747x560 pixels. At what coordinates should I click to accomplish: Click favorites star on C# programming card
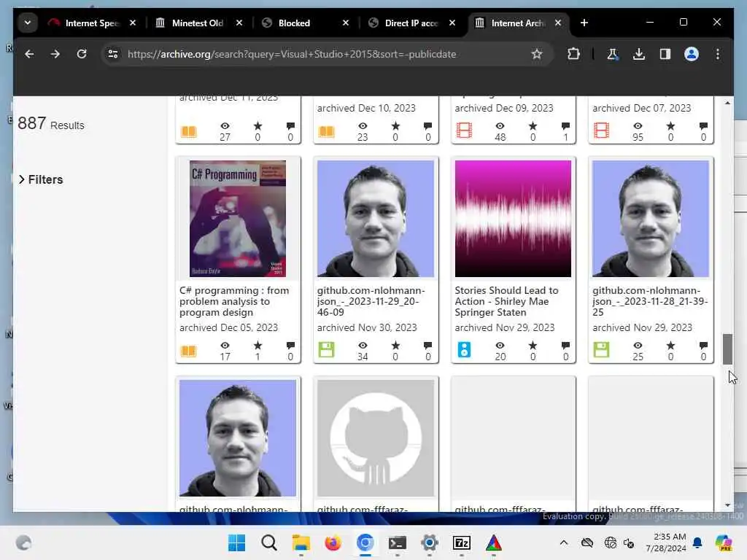258,345
